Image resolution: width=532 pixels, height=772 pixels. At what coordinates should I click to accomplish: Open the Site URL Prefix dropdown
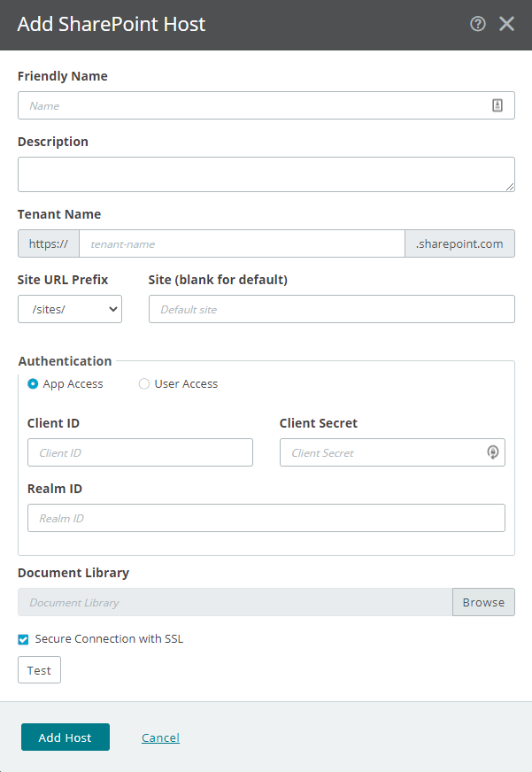70,309
